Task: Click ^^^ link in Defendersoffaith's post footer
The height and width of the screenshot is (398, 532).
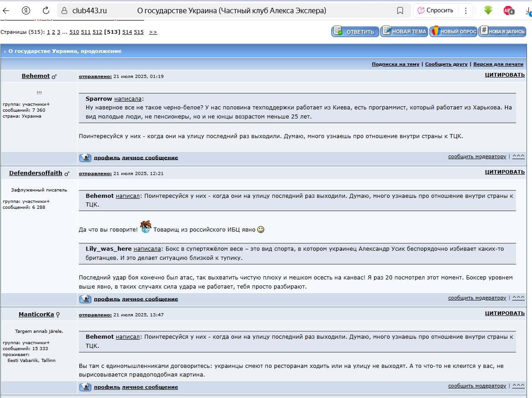Action: pyautogui.click(x=518, y=298)
